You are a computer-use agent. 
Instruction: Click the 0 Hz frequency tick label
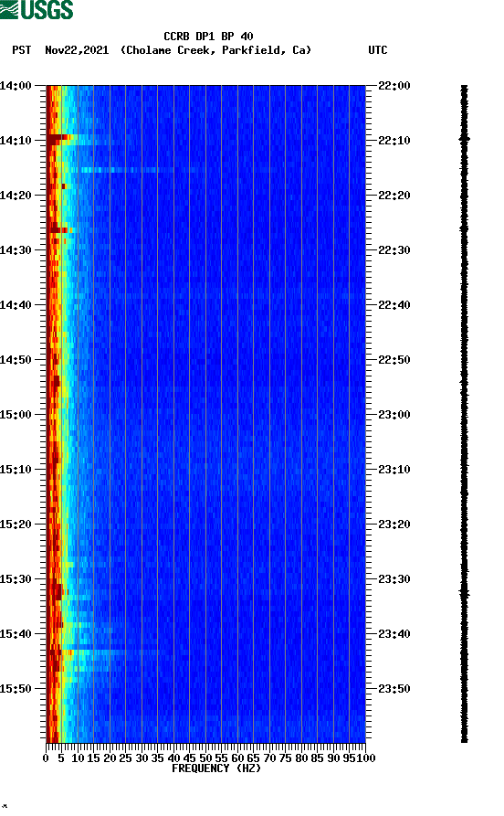tap(46, 758)
